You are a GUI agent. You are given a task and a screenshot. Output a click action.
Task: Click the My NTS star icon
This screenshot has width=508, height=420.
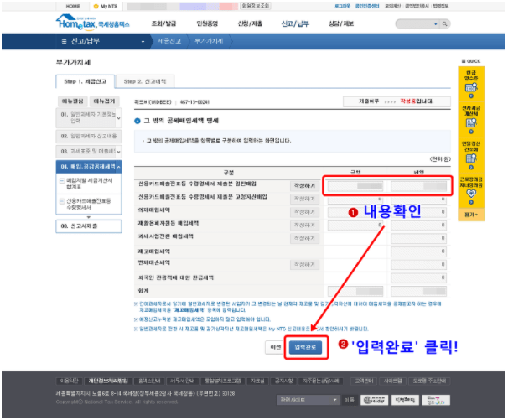pyautogui.click(x=96, y=6)
